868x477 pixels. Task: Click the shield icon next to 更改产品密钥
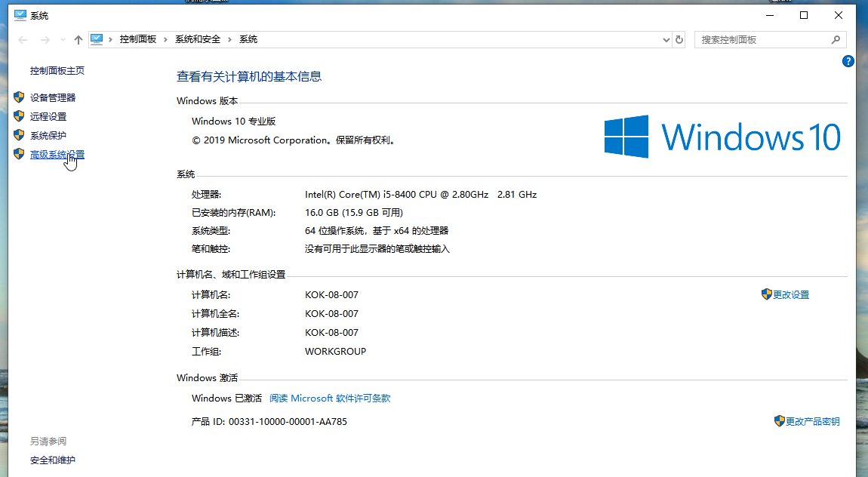(x=780, y=421)
